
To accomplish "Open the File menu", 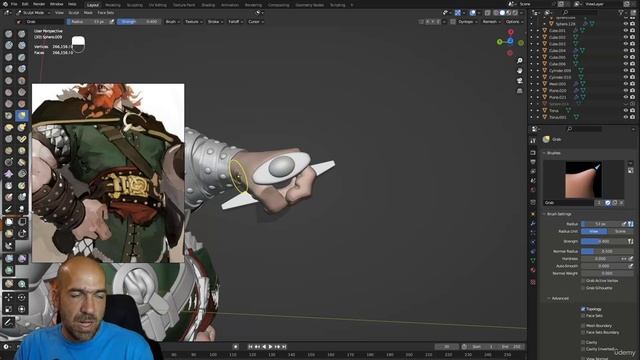I will point(14,4).
